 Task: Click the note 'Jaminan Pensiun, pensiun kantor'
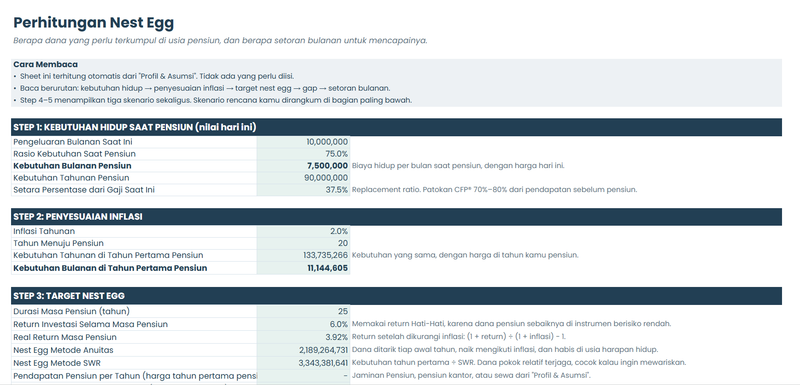[x=471, y=375]
